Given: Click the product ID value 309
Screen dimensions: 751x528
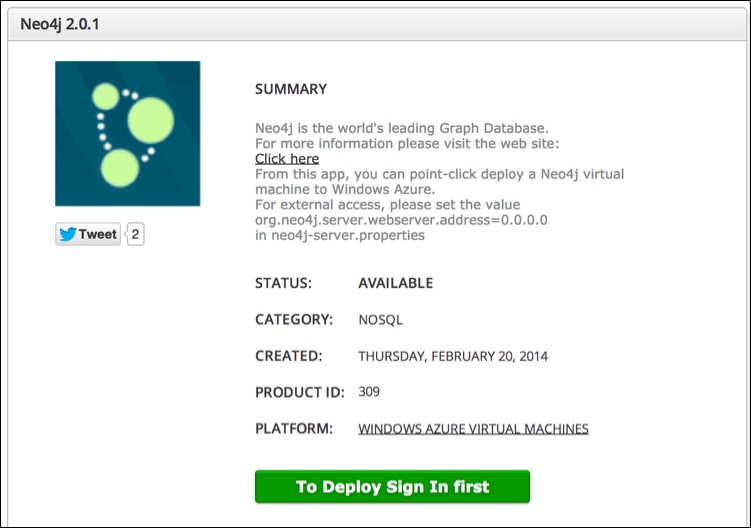Looking at the screenshot, I should (369, 392).
